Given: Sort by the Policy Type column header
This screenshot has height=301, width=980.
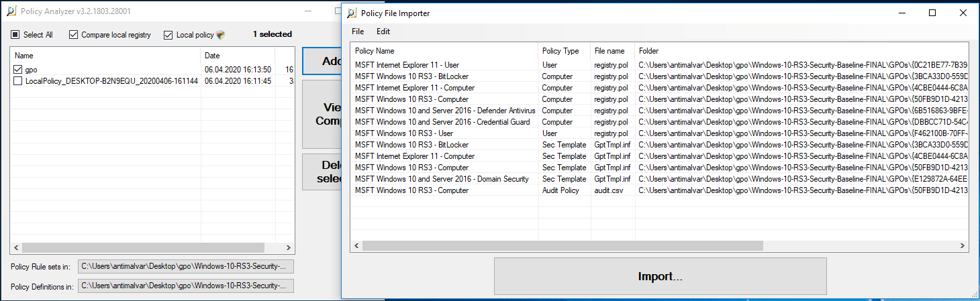Looking at the screenshot, I should [x=560, y=51].
